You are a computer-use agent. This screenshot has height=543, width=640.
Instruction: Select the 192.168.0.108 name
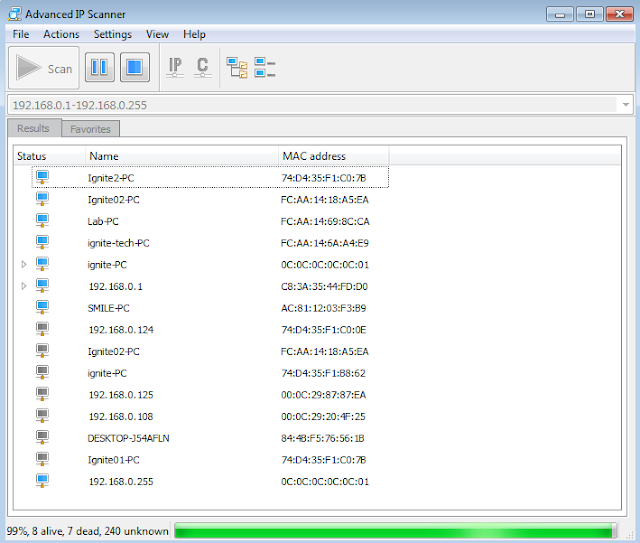point(121,416)
